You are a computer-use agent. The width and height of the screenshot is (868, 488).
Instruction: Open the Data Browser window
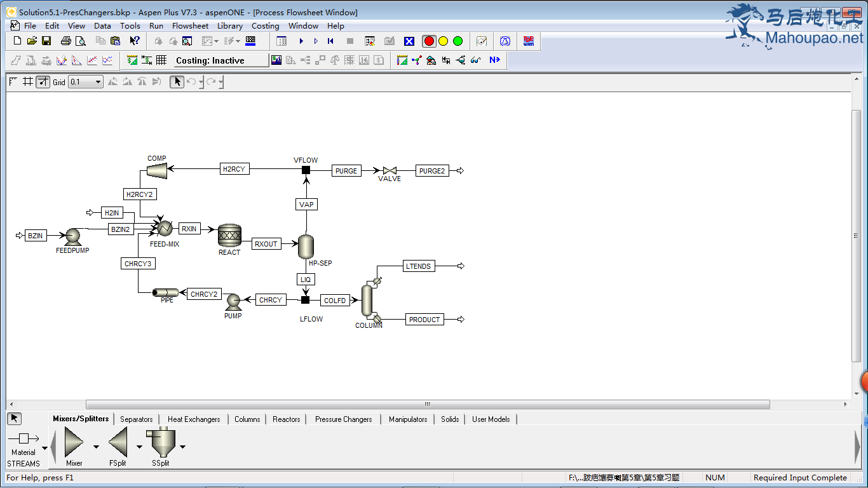click(187, 41)
